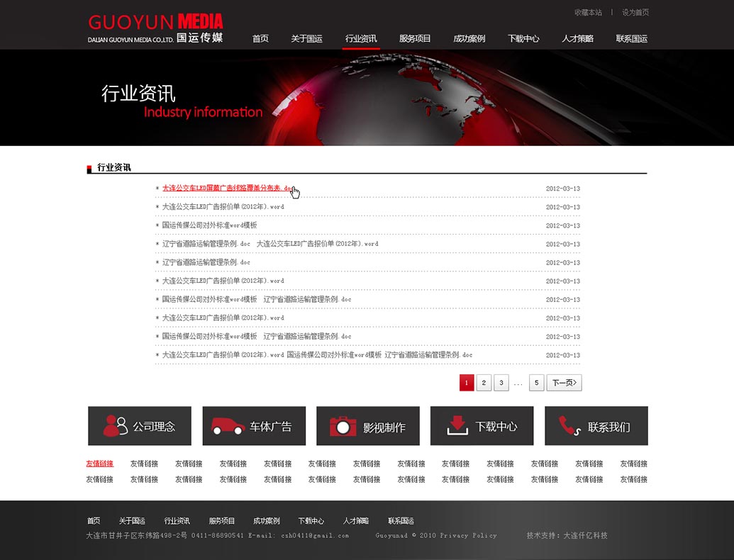This screenshot has width=734, height=560.
Task: Click the phone icon for 联系我们
Action: (x=569, y=426)
